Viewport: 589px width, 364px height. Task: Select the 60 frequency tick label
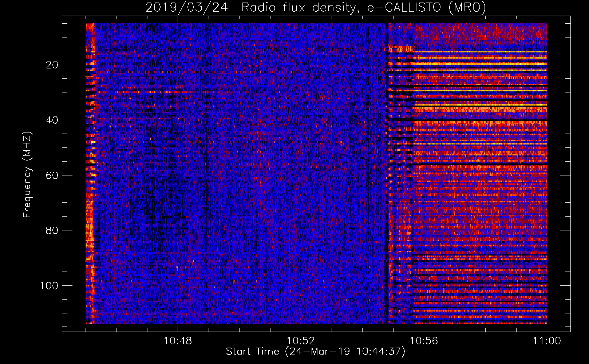pos(52,175)
